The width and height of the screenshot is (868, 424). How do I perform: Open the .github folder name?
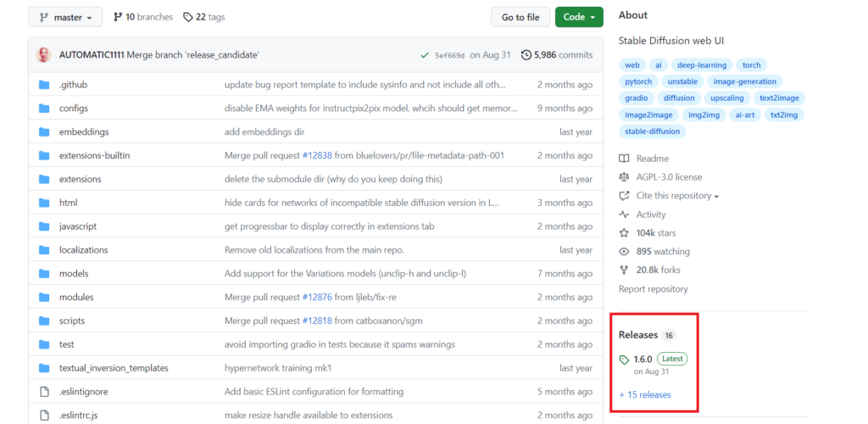[73, 86]
